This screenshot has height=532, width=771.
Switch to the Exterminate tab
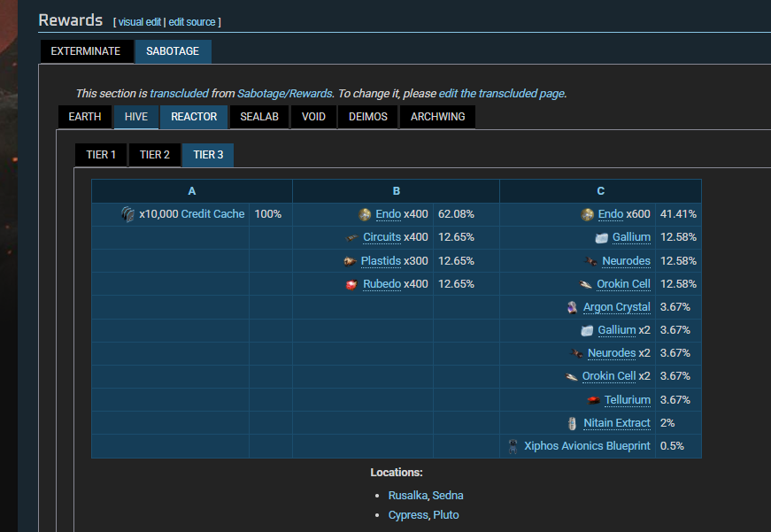coord(86,51)
